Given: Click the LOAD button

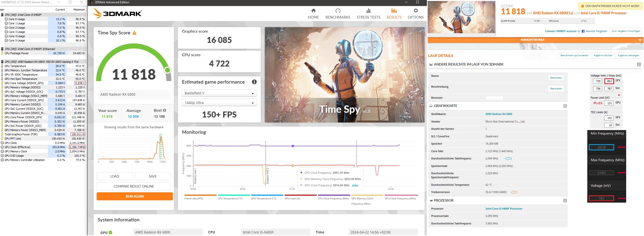Looking at the screenshot, I should 115,176.
